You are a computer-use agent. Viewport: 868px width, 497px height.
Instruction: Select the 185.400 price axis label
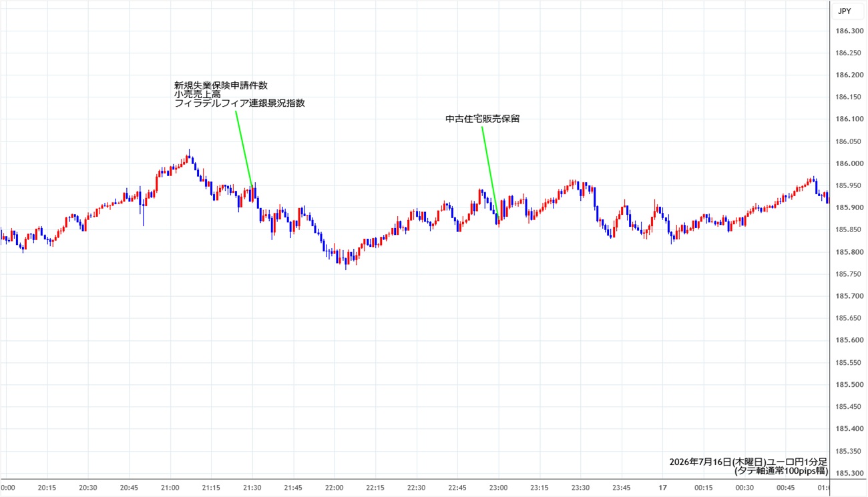tap(848, 428)
